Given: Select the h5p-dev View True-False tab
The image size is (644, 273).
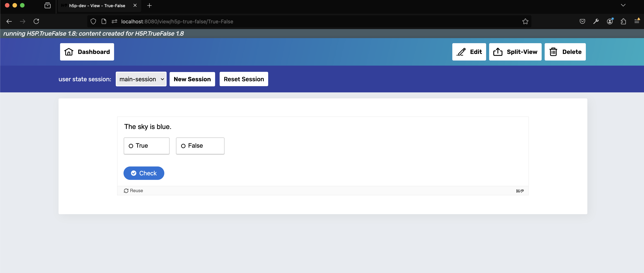Looking at the screenshot, I should coord(99,6).
